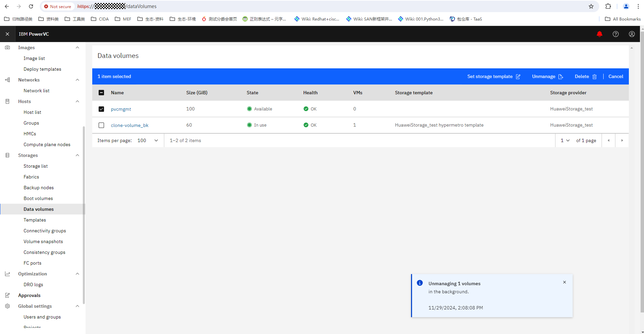Image resolution: width=644 pixels, height=334 pixels.
Task: Open DRO logs in sidebar
Action: (33, 285)
